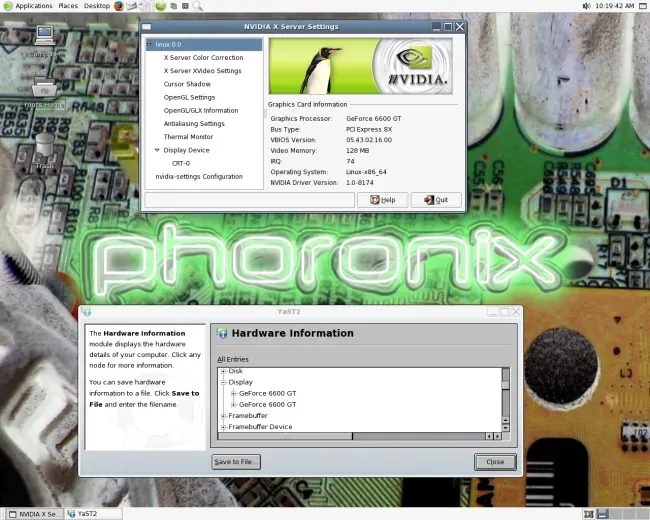Open the root's Home folder desktop icon
Image resolution: width=650 pixels, height=520 pixels.
tap(44, 93)
